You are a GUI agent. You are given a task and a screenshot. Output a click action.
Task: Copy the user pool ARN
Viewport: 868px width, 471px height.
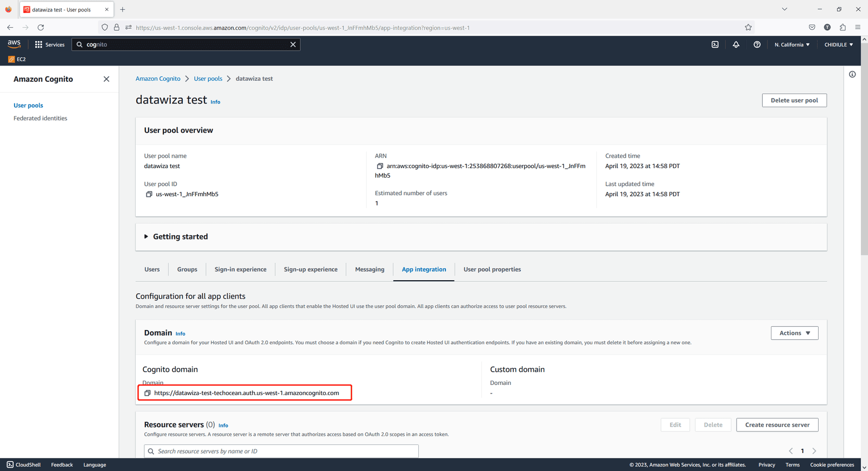[x=380, y=166]
